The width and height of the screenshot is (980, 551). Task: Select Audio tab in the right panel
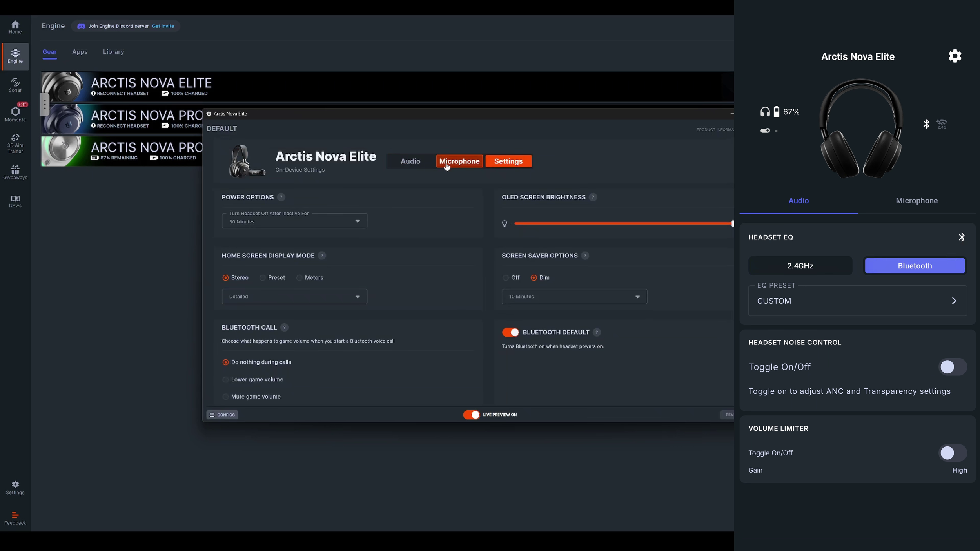pos(798,201)
